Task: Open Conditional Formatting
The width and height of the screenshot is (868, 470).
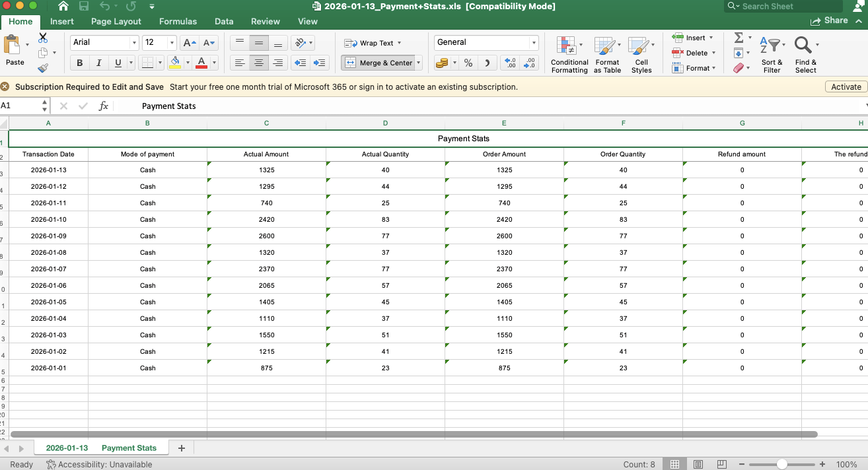Action: point(569,55)
